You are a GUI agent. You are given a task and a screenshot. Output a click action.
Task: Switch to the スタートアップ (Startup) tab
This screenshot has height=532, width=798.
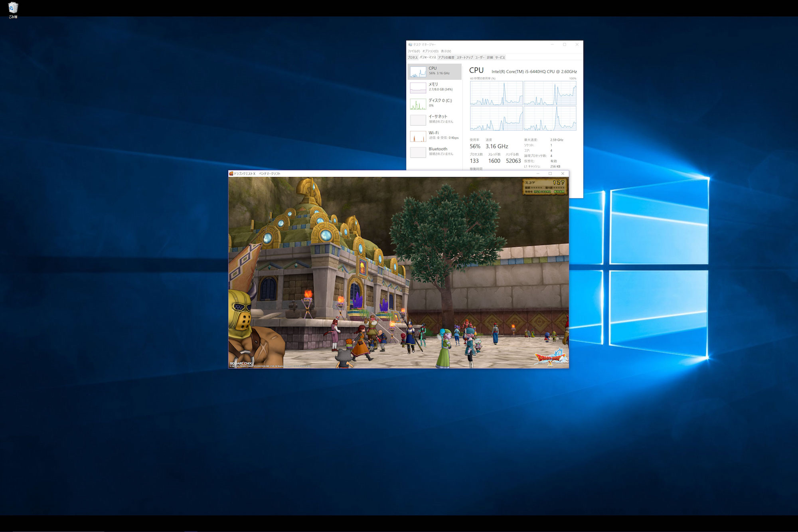(x=464, y=57)
